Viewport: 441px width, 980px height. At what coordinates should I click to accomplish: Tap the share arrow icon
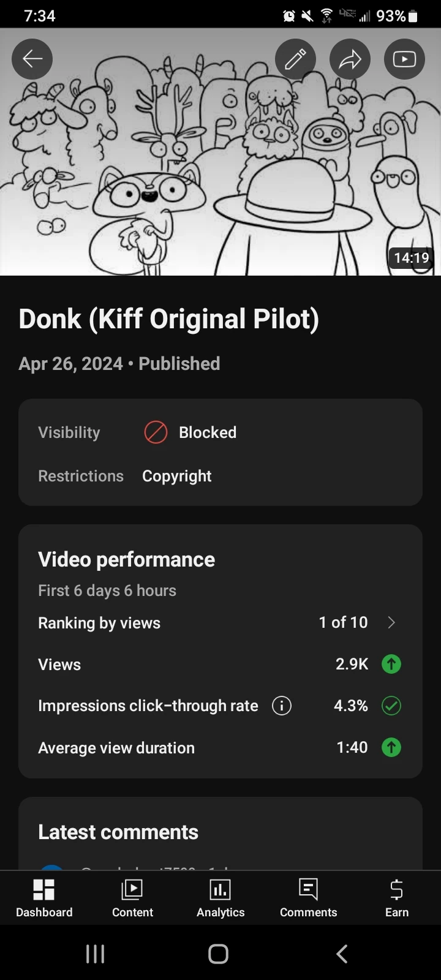pos(350,59)
